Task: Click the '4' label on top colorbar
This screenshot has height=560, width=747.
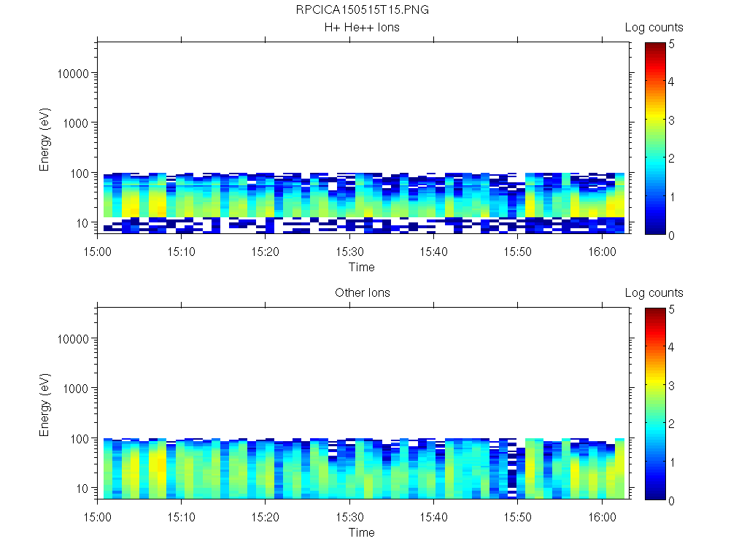Action: 671,82
